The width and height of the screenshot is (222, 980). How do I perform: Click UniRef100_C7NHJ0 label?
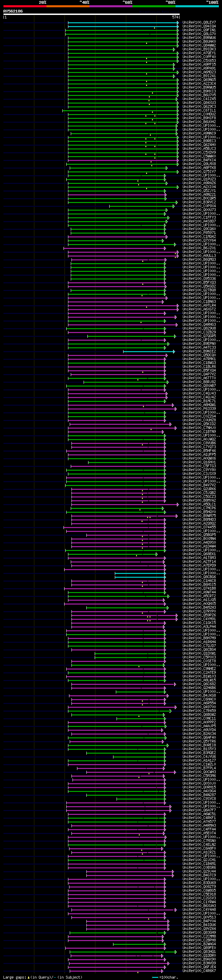tap(199, 428)
